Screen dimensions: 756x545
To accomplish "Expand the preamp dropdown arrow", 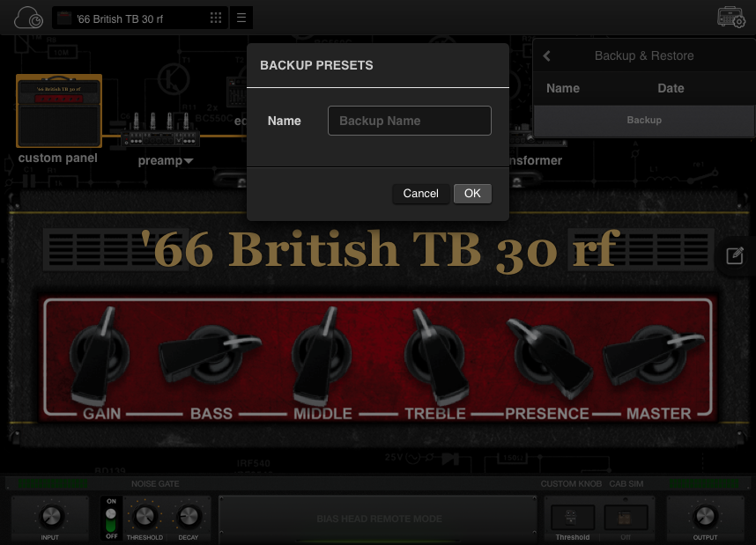I will point(189,161).
